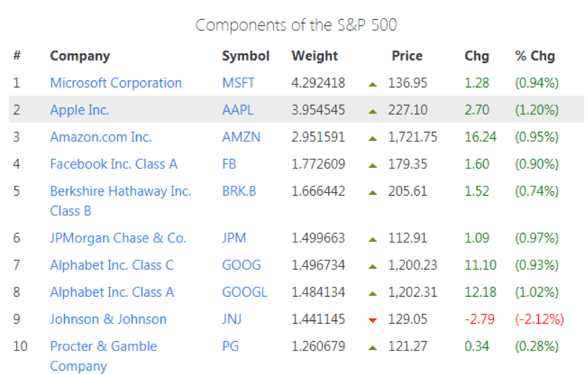
Task: Sort by the Weight column header
Action: pyautogui.click(x=314, y=56)
